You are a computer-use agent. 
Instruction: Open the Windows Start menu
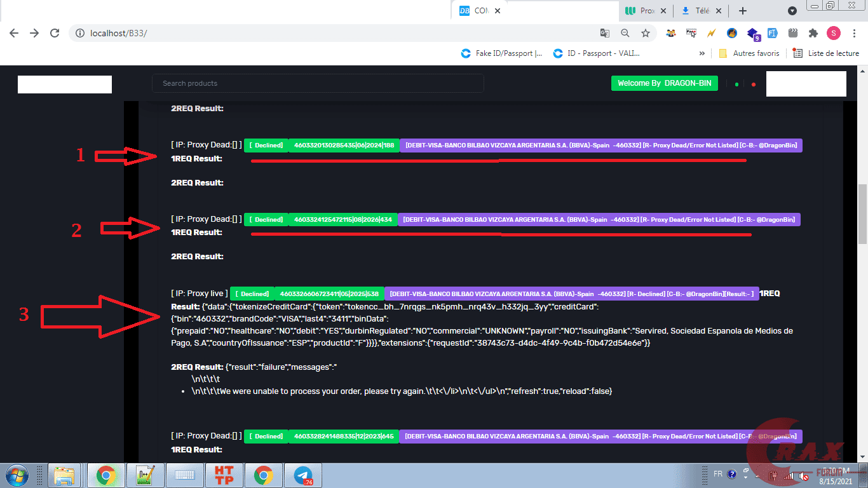click(17, 475)
